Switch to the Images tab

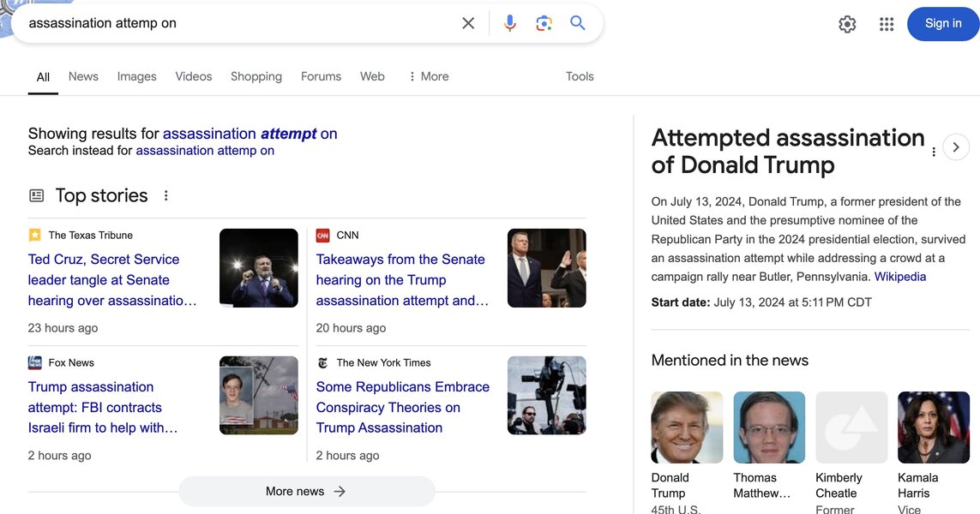click(x=137, y=76)
